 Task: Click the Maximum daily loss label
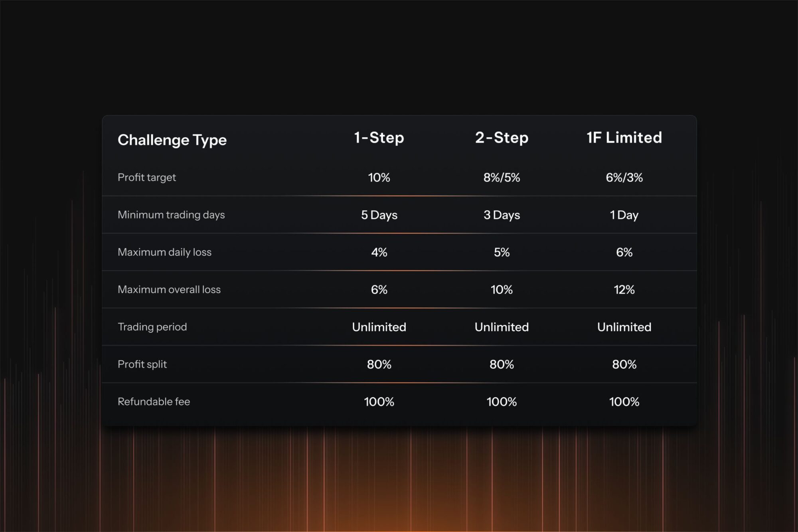164,252
